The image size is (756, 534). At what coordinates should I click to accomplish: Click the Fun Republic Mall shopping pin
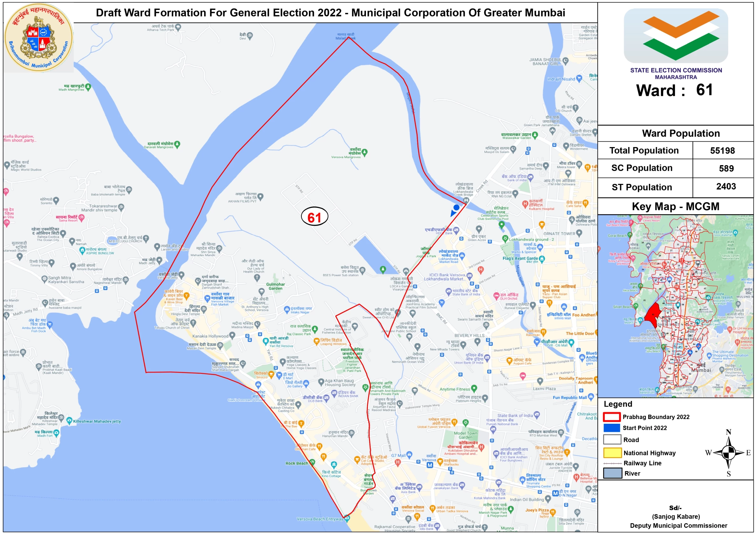pos(591,397)
